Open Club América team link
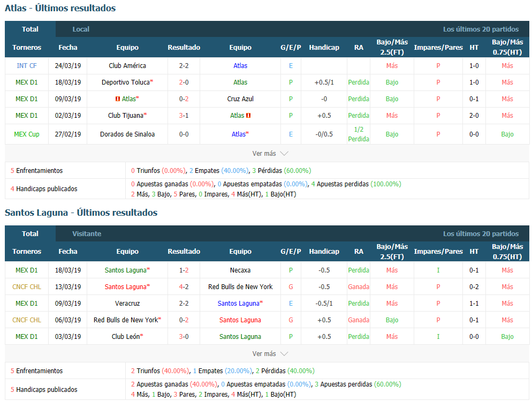532x401 pixels. [127, 66]
